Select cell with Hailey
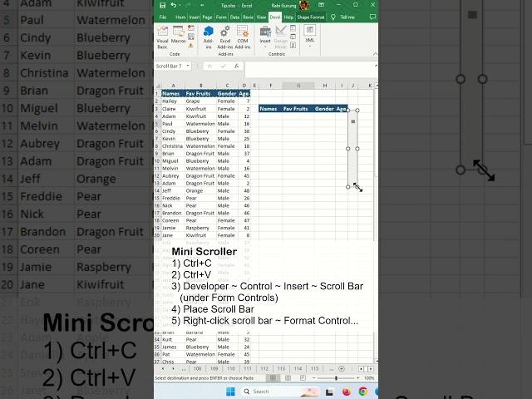Viewport: 532px width, 399px height. [x=173, y=101]
